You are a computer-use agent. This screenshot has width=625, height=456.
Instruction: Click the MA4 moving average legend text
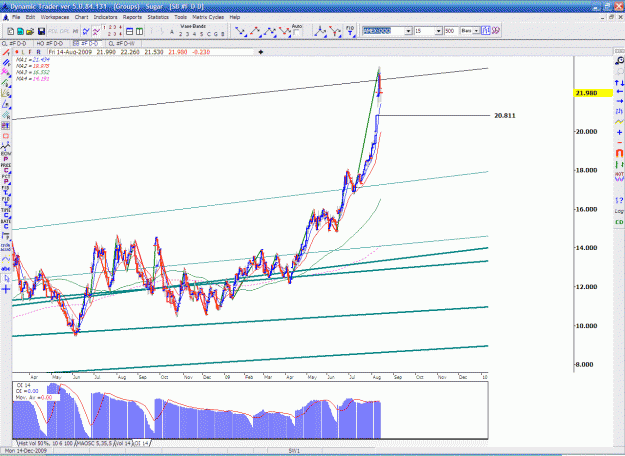click(x=33, y=79)
